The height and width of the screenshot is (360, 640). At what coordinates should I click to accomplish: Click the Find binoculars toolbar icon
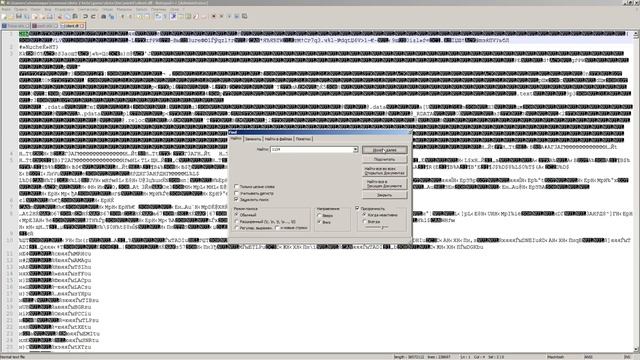click(x=103, y=16)
